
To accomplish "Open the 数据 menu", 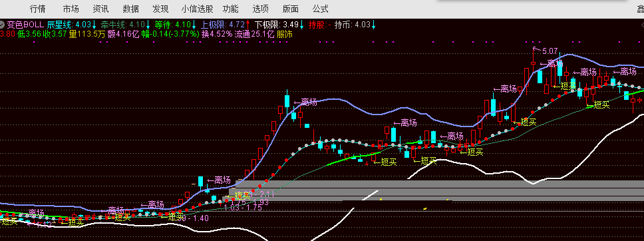I will point(130,9).
